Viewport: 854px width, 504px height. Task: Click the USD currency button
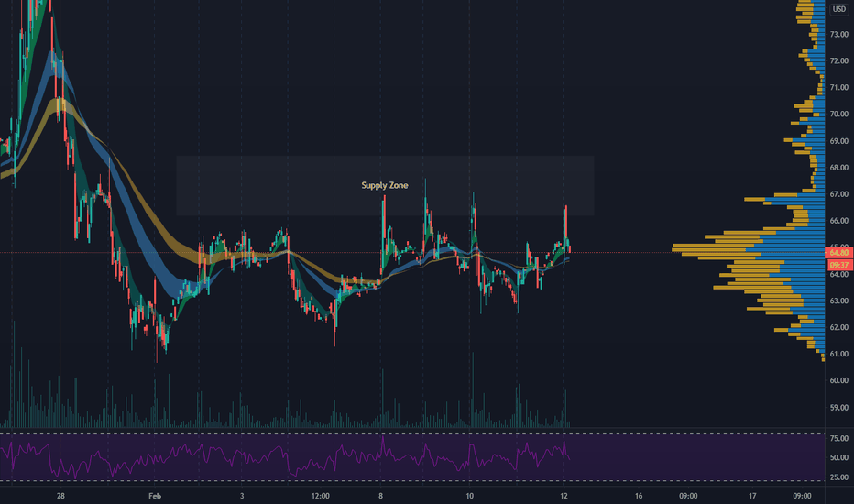click(x=839, y=9)
